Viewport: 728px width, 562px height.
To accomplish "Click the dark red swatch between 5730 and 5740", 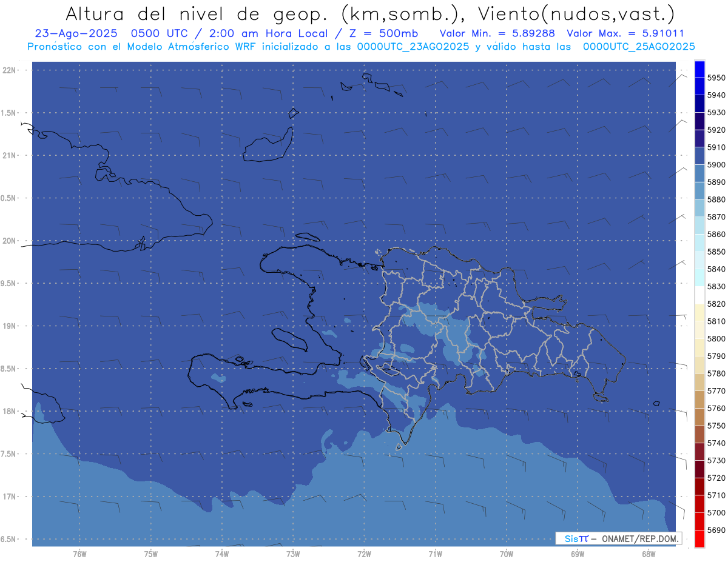I will tap(699, 452).
